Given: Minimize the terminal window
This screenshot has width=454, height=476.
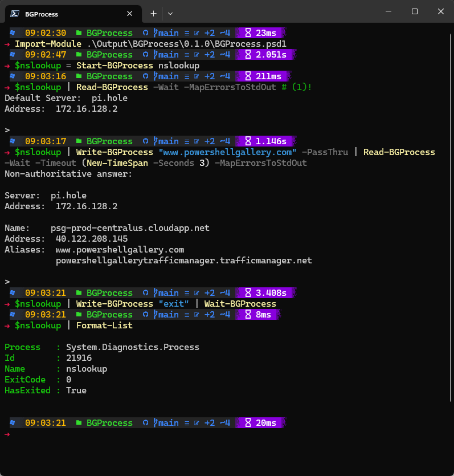Looking at the screenshot, I should click(388, 11).
